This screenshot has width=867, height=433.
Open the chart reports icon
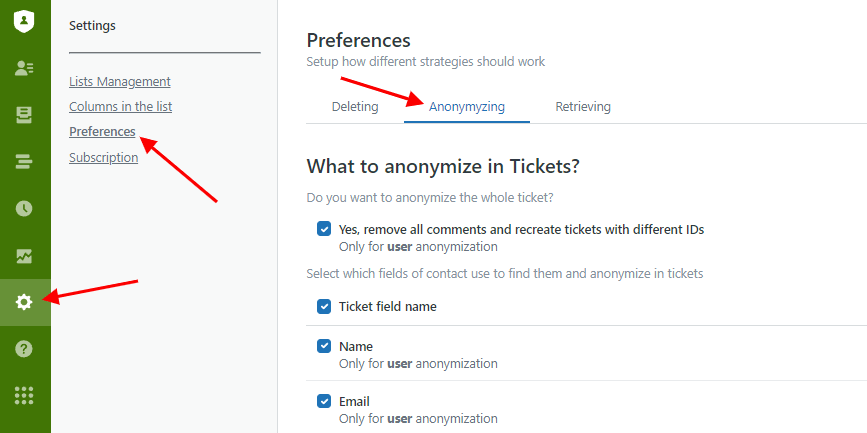point(24,256)
